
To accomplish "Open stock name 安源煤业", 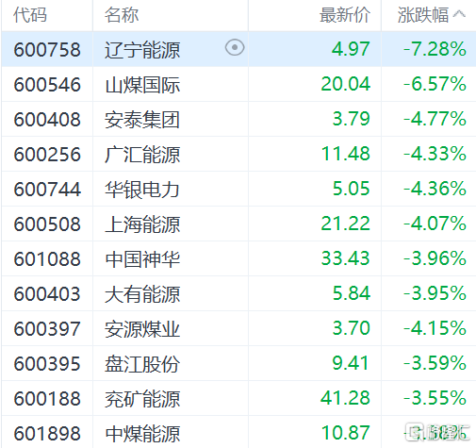I will click(x=142, y=329).
